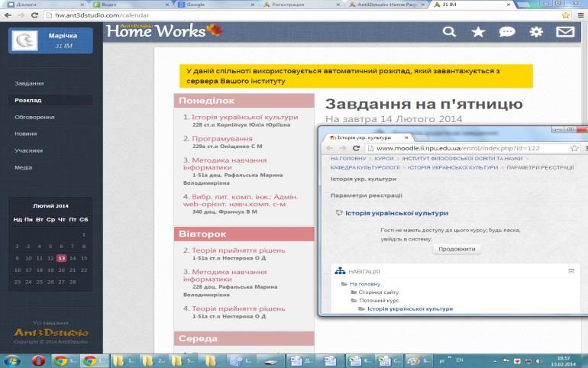Select Завдання in the left sidebar
Screen dimensions: 588x368
pyautogui.click(x=29, y=83)
